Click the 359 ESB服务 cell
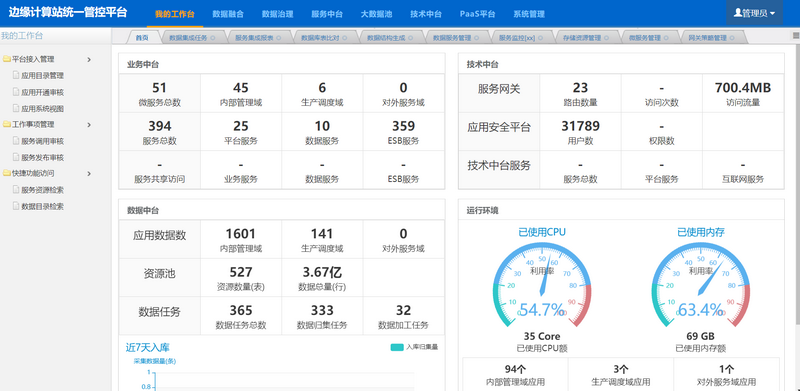The height and width of the screenshot is (391, 800). [x=404, y=132]
